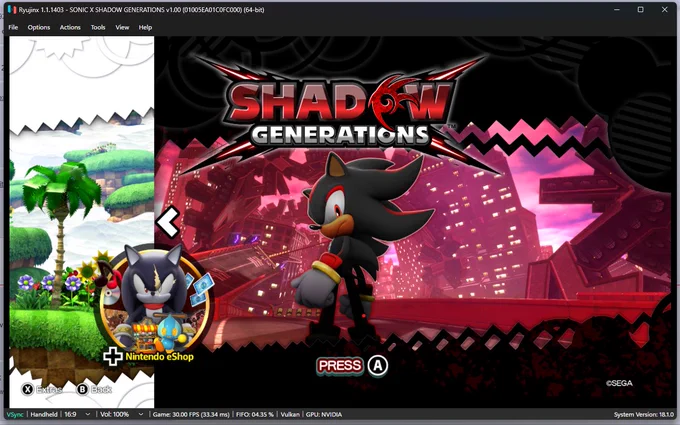Screen dimensions: 680x425
Task: Toggle Handheld docked mode in status bar
Action: [44, 415]
